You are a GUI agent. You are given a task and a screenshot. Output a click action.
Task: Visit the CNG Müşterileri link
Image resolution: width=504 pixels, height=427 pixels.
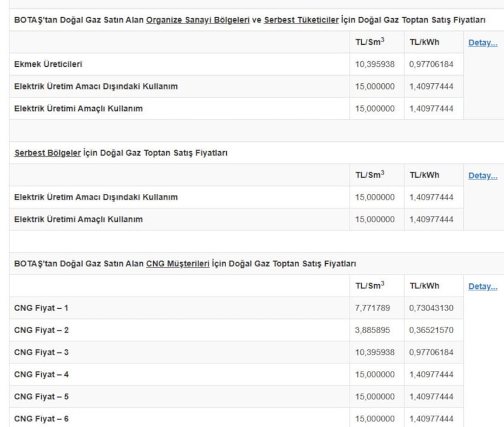(x=178, y=264)
